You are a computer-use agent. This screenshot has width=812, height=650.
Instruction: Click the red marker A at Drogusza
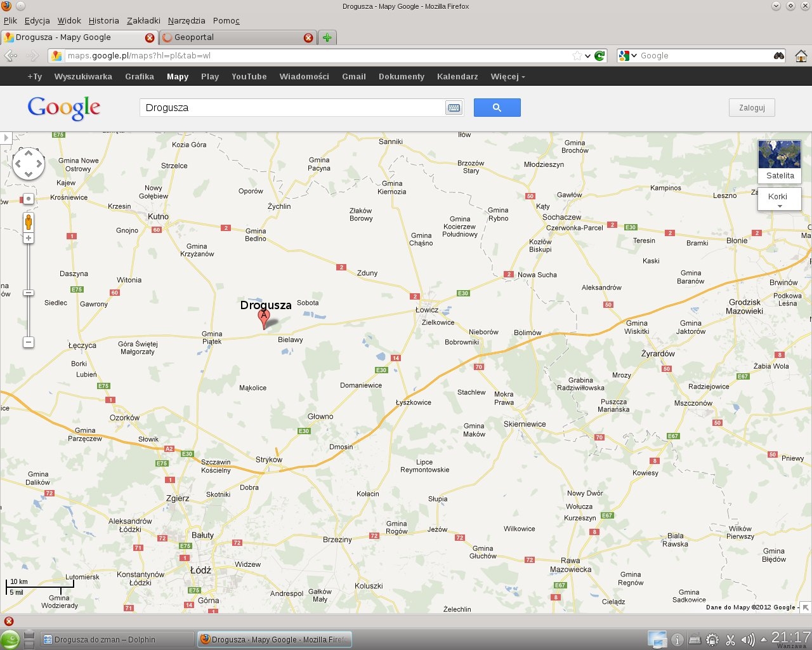[264, 319]
